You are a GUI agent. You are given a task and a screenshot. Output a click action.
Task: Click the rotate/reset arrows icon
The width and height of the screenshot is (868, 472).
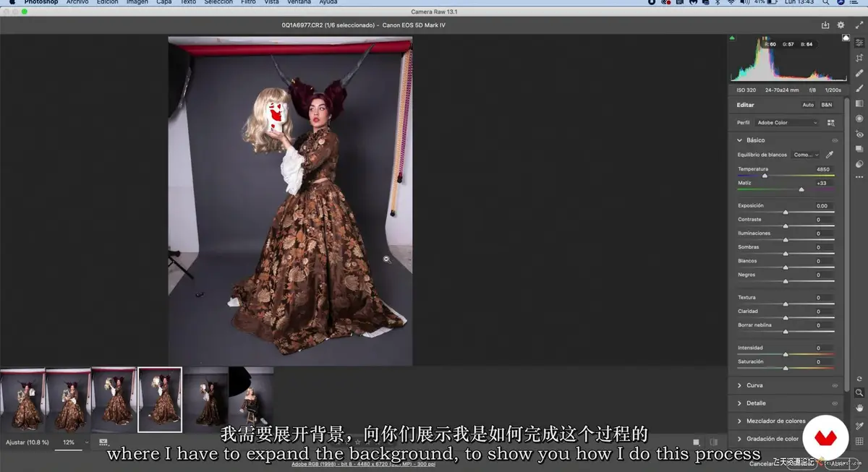[x=859, y=378]
